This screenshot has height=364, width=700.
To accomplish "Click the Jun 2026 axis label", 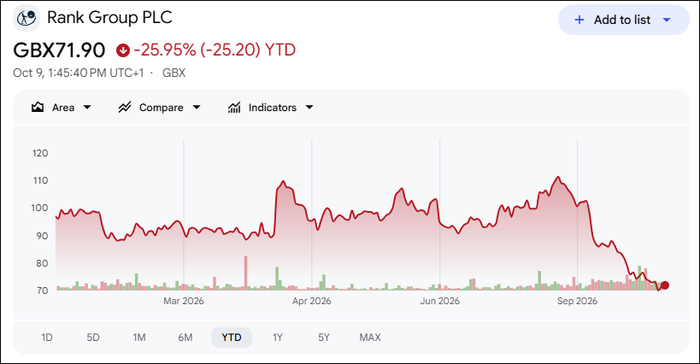I will tap(440, 301).
